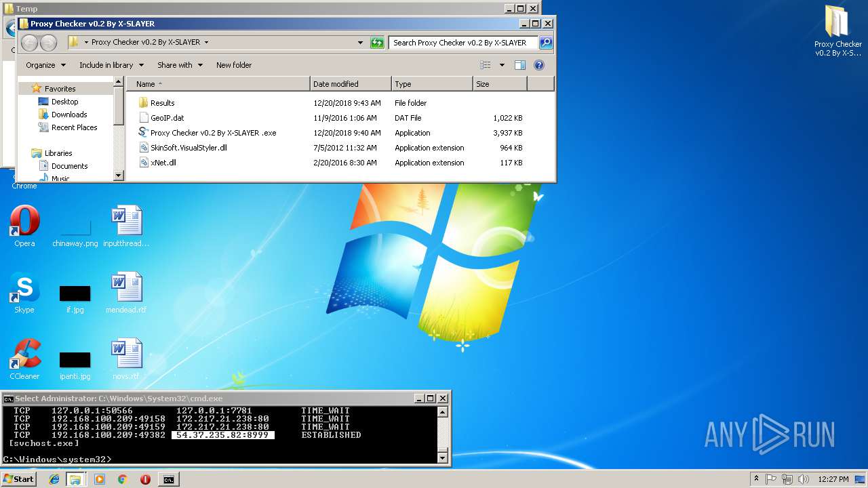Sort files by the Name column
868x488 pixels.
tap(218, 84)
